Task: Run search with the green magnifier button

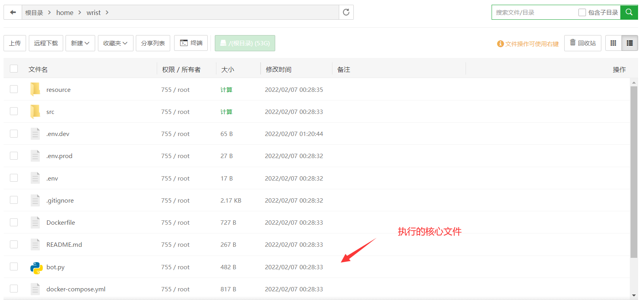Action: coord(629,12)
